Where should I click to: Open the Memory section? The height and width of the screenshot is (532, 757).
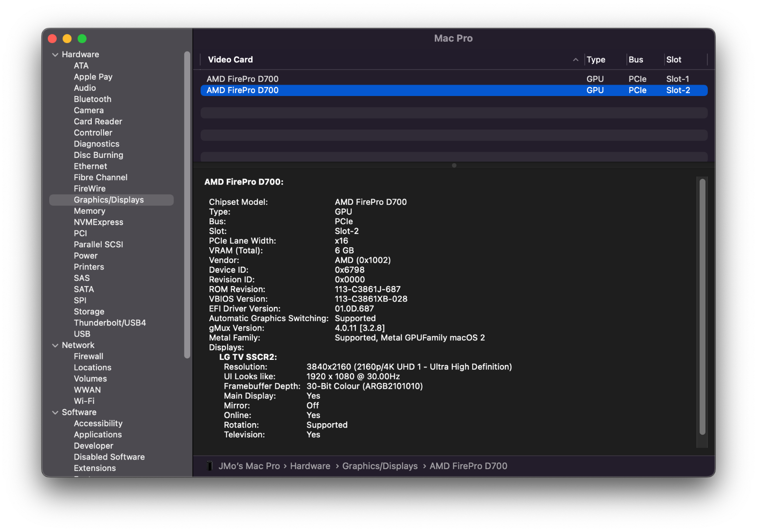89,211
